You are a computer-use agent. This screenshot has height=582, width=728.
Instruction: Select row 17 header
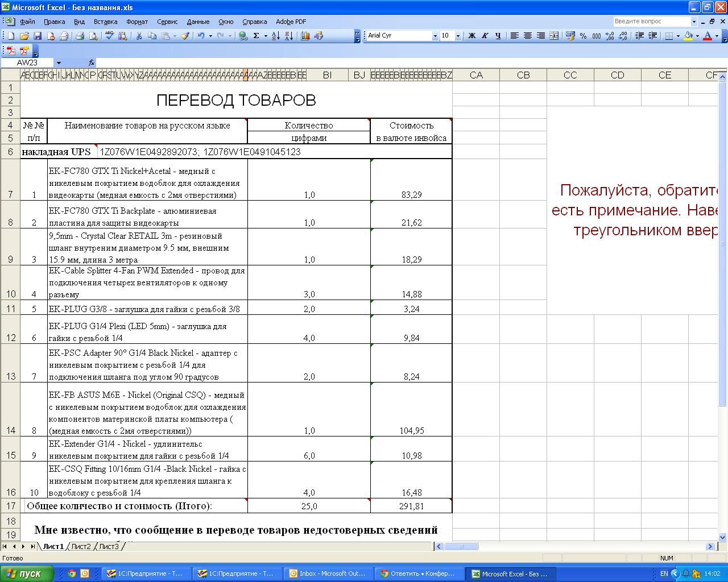10,506
